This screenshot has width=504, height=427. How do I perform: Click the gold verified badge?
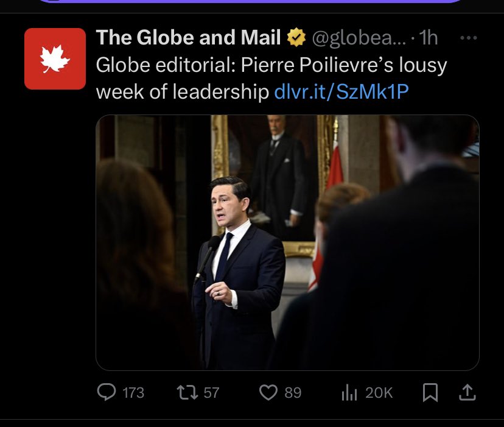point(296,38)
